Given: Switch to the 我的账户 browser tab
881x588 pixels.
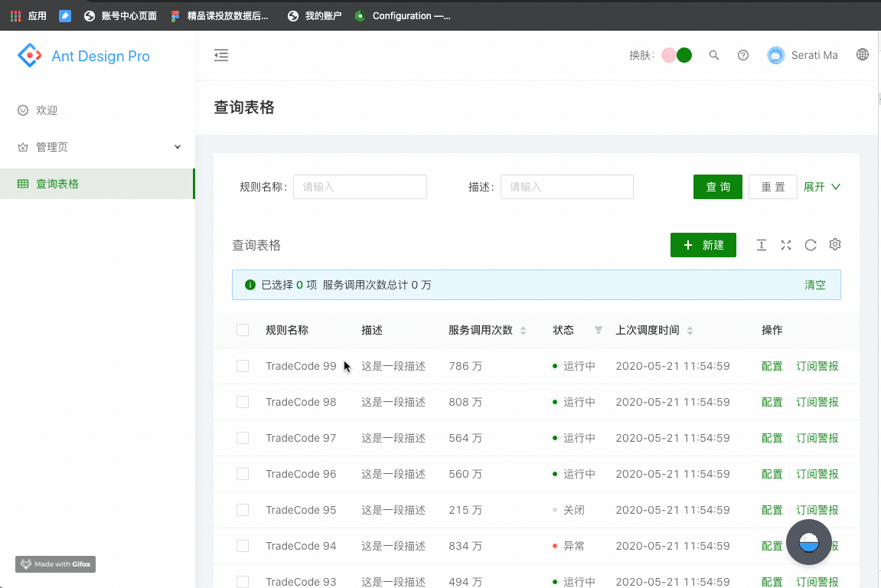Looking at the screenshot, I should 314,15.
